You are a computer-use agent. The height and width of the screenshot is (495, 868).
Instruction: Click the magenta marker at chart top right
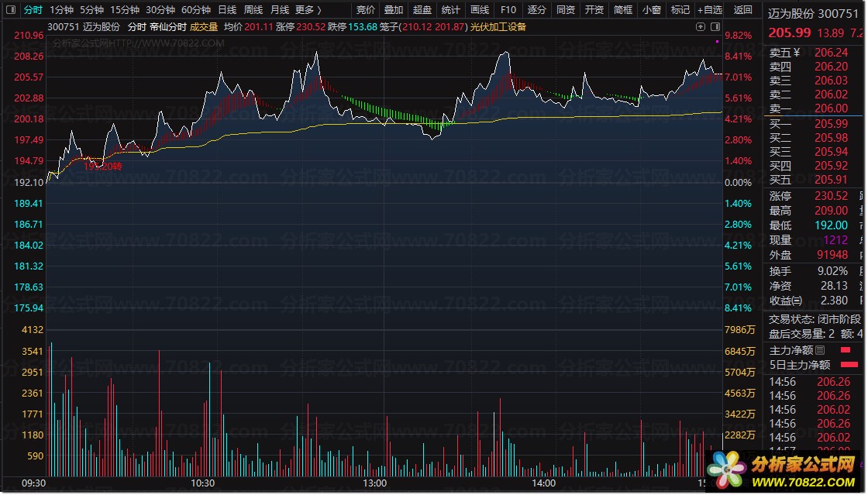coord(717,40)
